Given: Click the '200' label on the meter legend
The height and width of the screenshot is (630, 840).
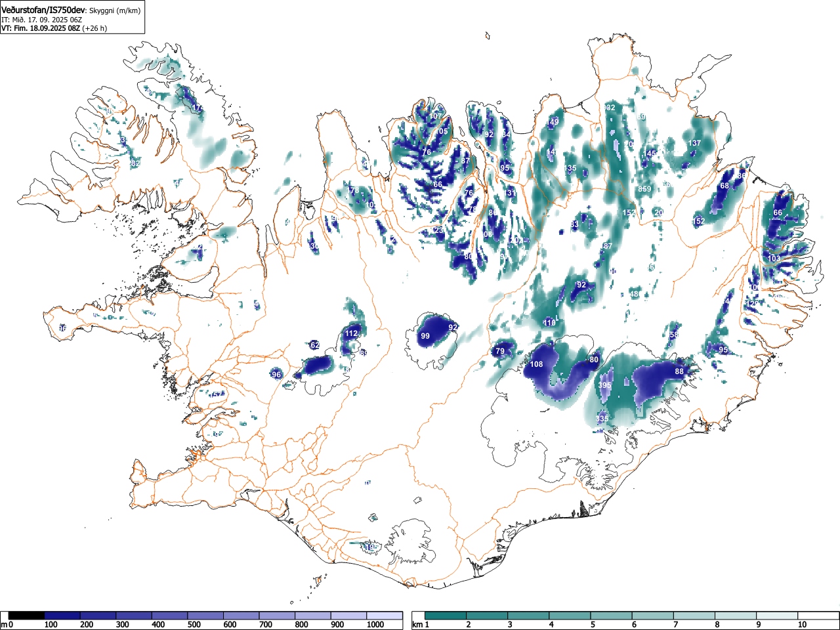Looking at the screenshot, I should pyautogui.click(x=87, y=625).
